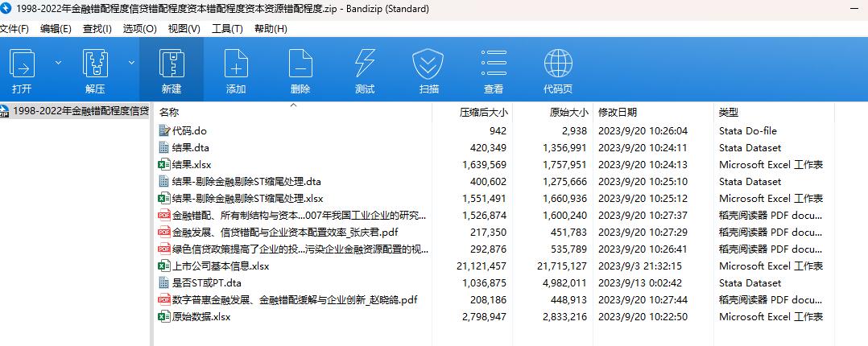Sort by the 名称 column header
The width and height of the screenshot is (868, 346).
[x=169, y=113]
